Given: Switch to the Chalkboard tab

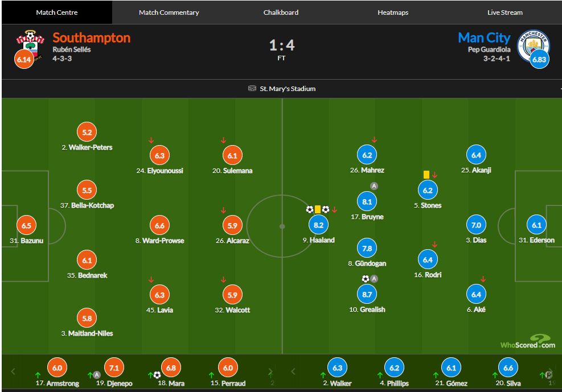Looking at the screenshot, I should point(281,13).
